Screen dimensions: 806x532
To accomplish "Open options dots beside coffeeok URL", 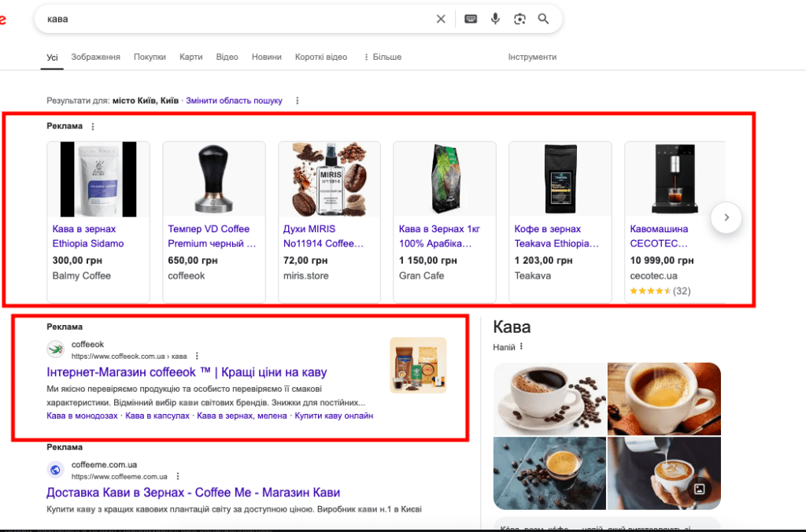I will (197, 356).
